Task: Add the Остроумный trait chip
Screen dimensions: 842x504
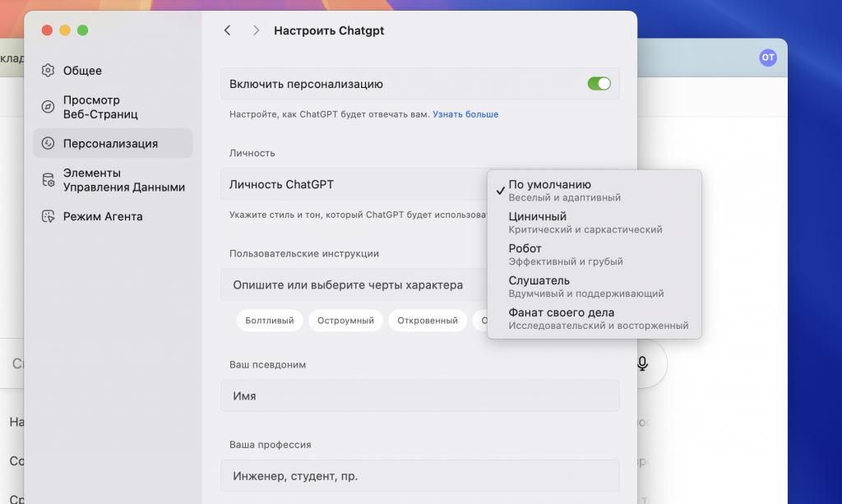Action: tap(346, 321)
